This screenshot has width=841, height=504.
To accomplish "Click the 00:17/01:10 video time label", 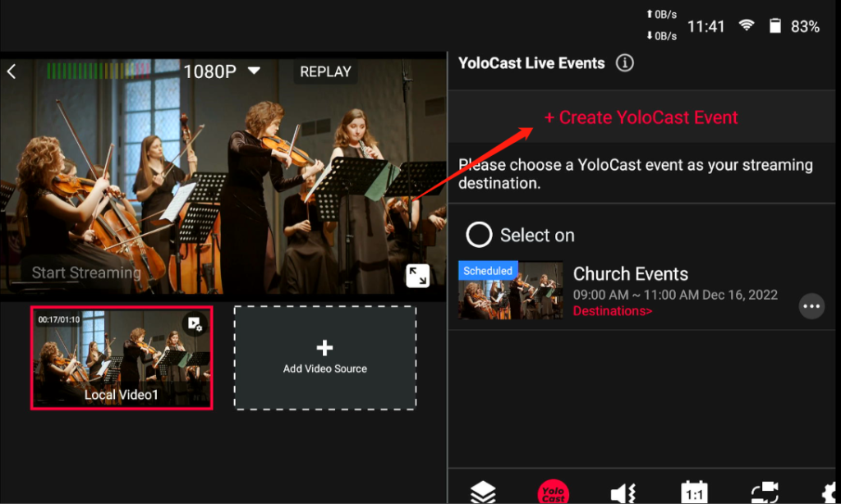I will pos(58,319).
